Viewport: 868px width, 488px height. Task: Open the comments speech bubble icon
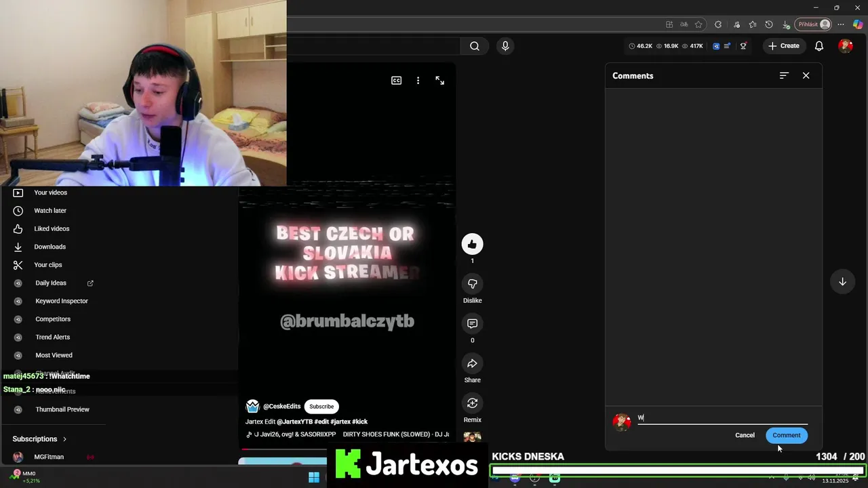tap(473, 324)
